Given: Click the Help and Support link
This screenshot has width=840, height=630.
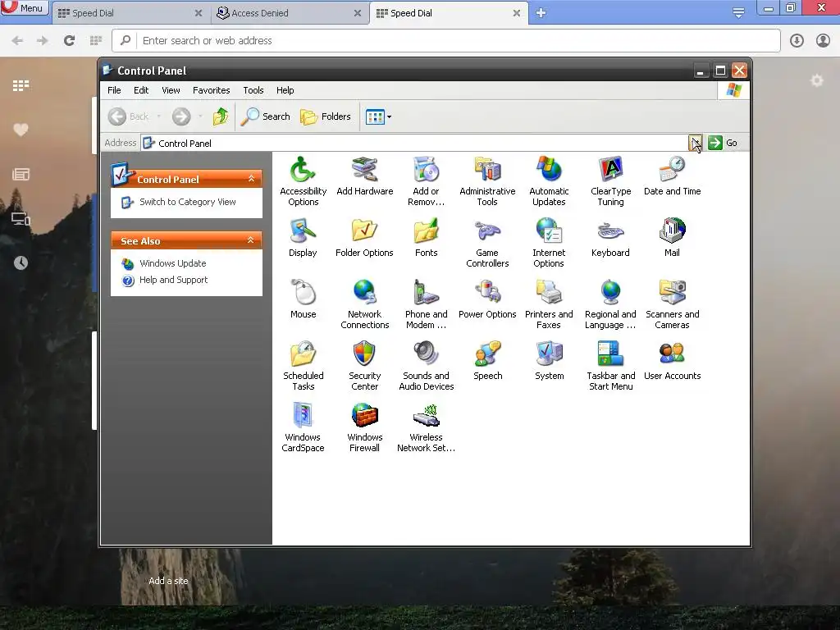Looking at the screenshot, I should click(173, 280).
